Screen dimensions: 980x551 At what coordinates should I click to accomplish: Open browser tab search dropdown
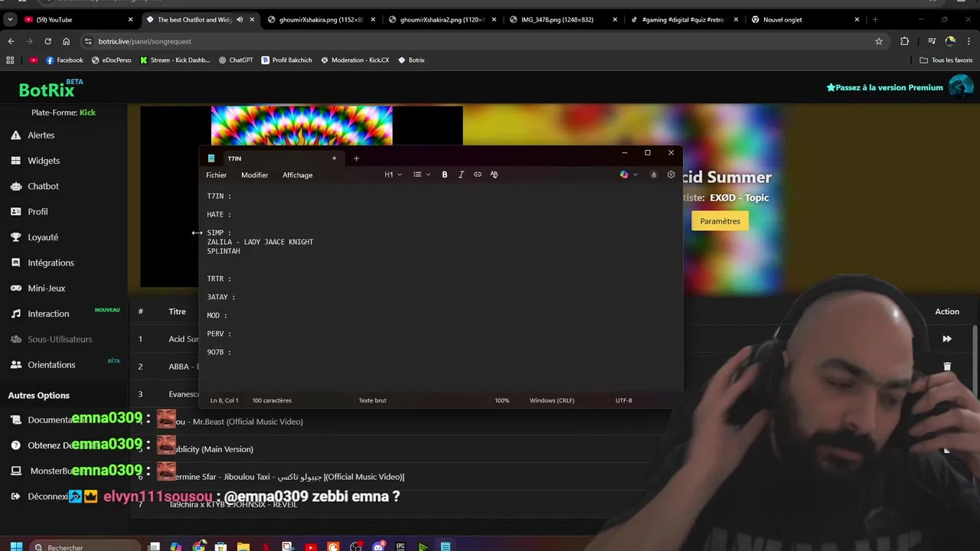(x=9, y=20)
